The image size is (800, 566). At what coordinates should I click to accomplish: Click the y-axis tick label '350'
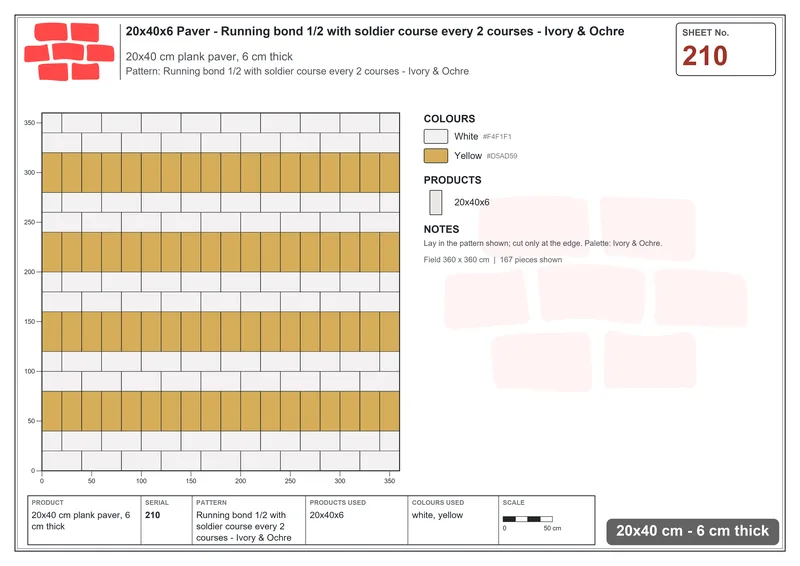[x=29, y=122]
